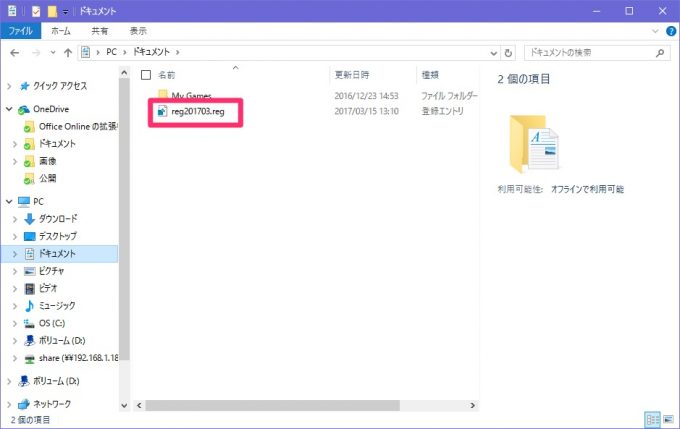The height and width of the screenshot is (429, 680).
Task: Open デスクトップ under PC
Action: click(x=58, y=236)
